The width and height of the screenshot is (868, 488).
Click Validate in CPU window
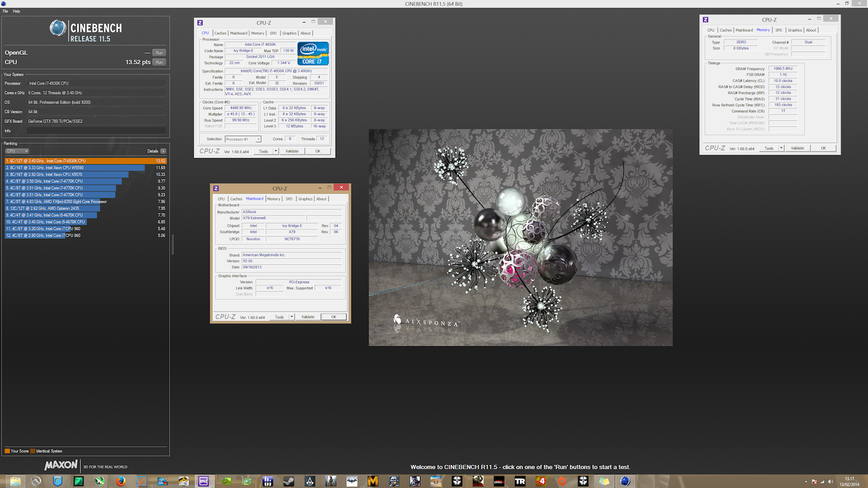point(292,151)
